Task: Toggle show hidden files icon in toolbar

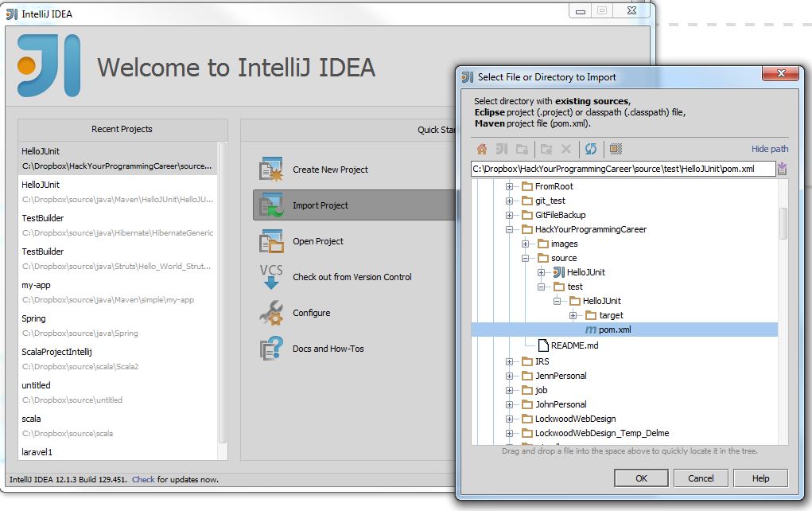Action: coord(616,150)
